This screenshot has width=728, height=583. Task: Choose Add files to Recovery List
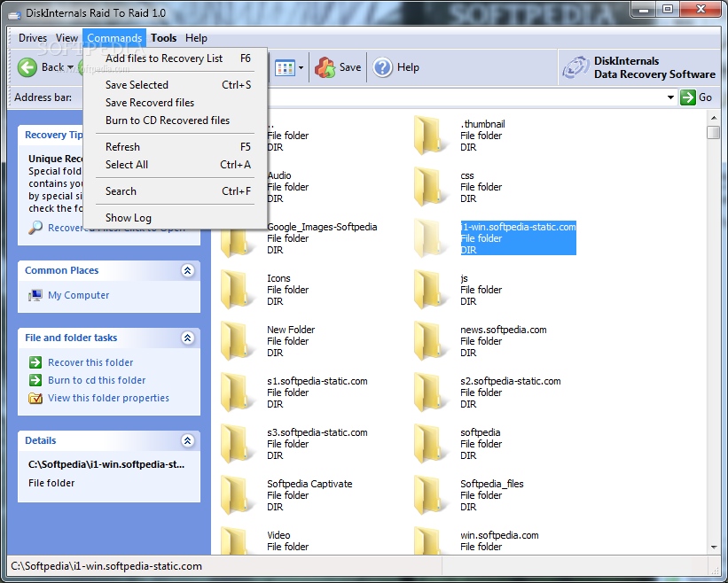tap(175, 58)
